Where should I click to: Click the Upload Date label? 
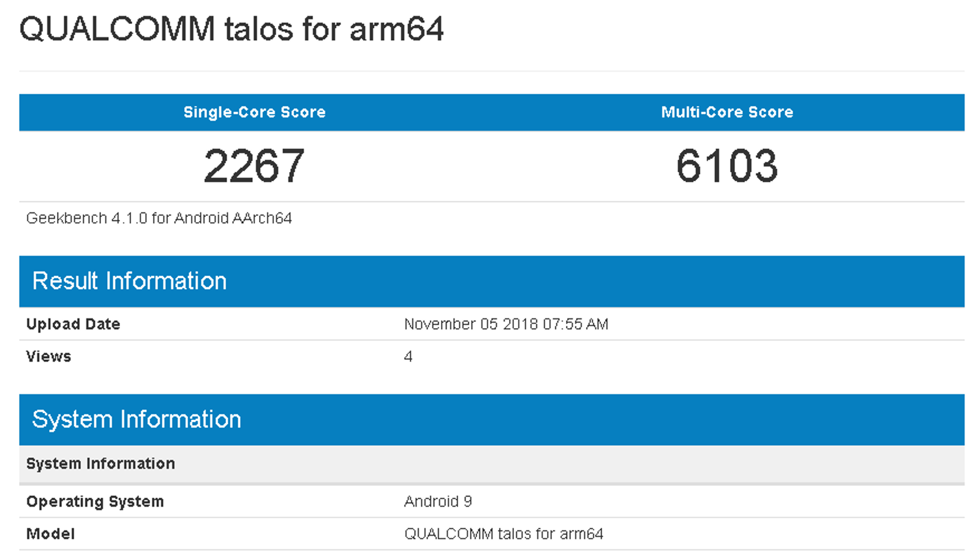coord(73,324)
